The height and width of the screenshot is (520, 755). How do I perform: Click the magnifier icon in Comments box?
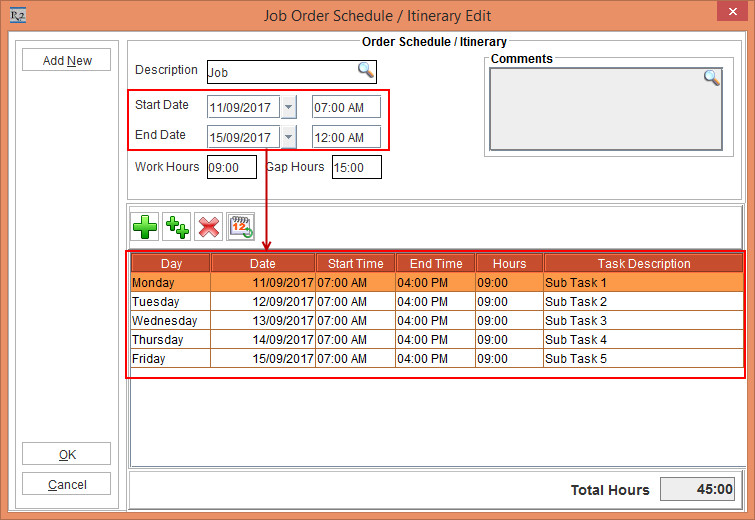point(711,78)
